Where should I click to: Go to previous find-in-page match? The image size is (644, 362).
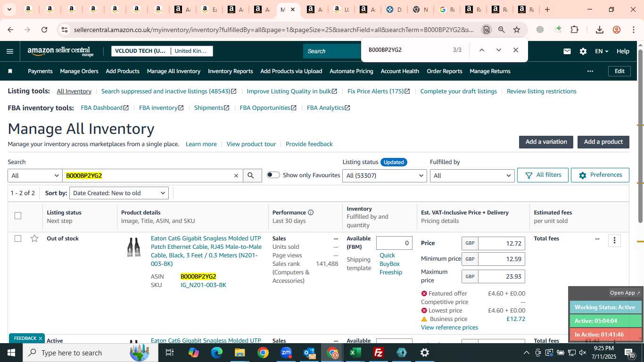pos(481,50)
